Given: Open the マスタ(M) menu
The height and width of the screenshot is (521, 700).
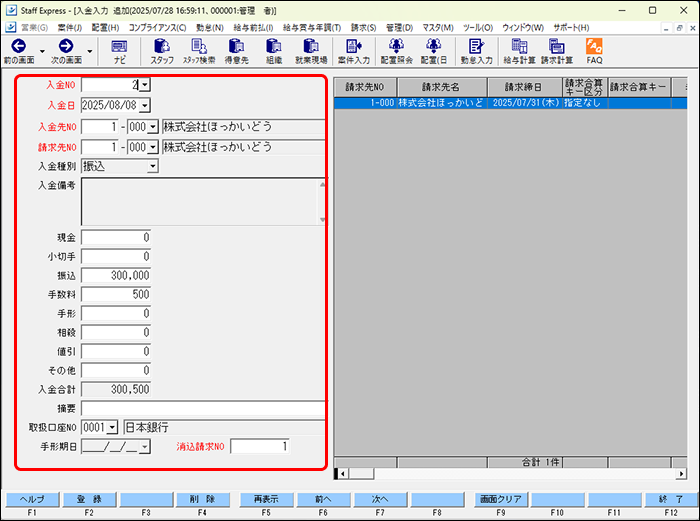Looking at the screenshot, I should tap(438, 28).
